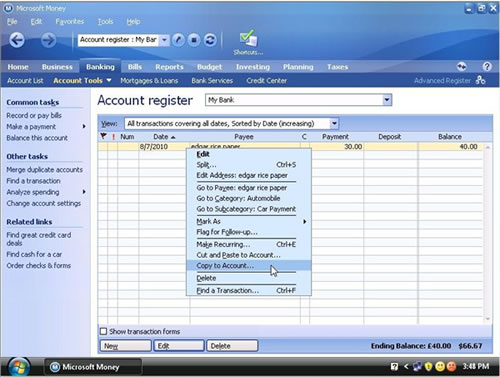Image resolution: width=500 pixels, height=377 pixels.
Task: Show hidden tray icons with the arrow
Action: click(406, 367)
